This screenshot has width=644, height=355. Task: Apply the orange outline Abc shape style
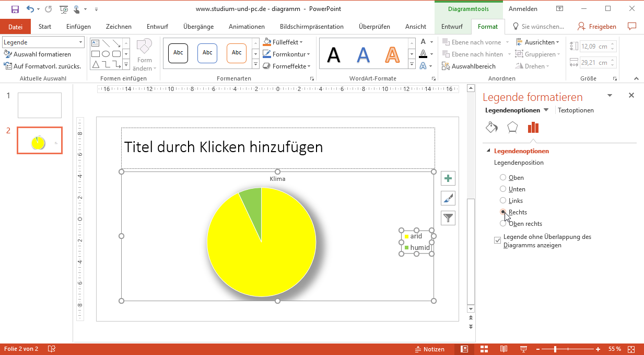point(237,53)
